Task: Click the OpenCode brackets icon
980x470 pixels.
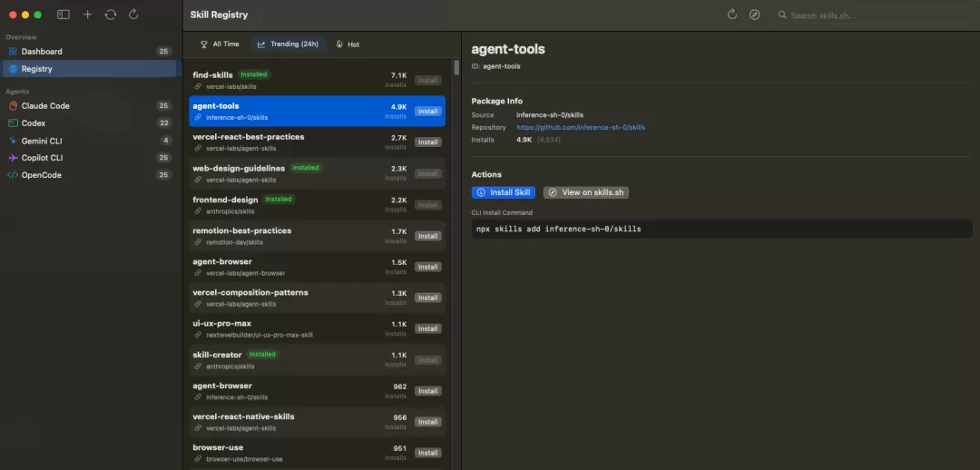Action: pos(13,175)
